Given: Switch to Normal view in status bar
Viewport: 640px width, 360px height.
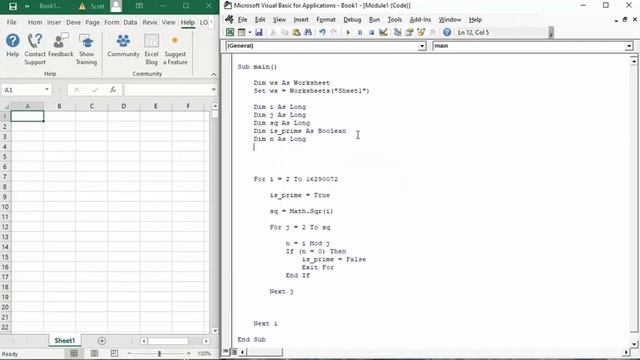Looking at the screenshot, I should 74,353.
